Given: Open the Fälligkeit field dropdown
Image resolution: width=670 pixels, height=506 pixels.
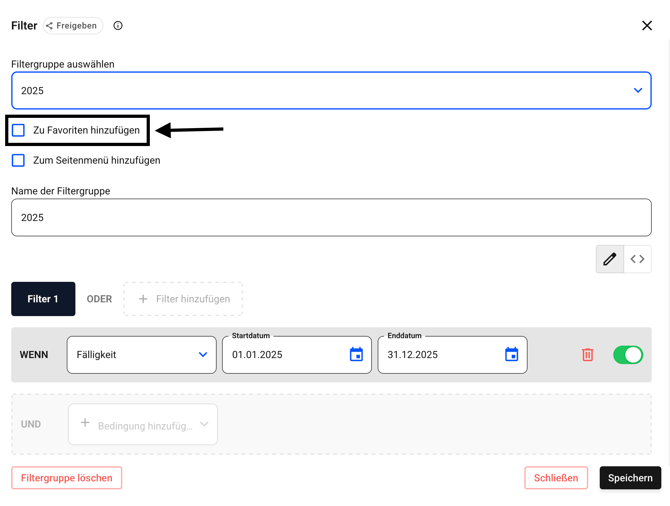Looking at the screenshot, I should 141,355.
